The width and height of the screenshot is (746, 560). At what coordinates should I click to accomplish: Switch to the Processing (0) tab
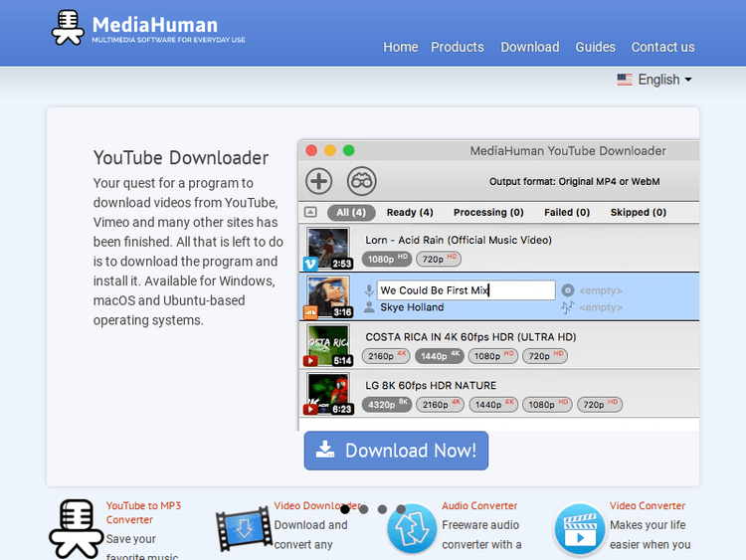488,212
